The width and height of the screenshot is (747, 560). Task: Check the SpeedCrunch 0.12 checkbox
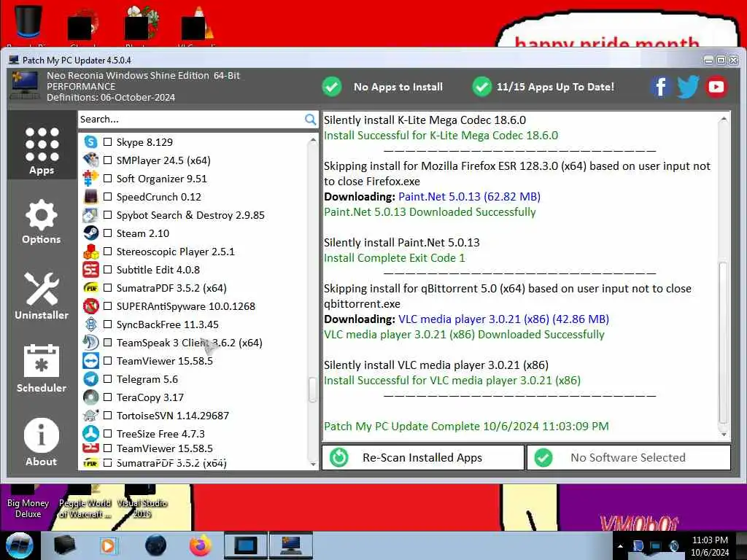click(x=108, y=197)
